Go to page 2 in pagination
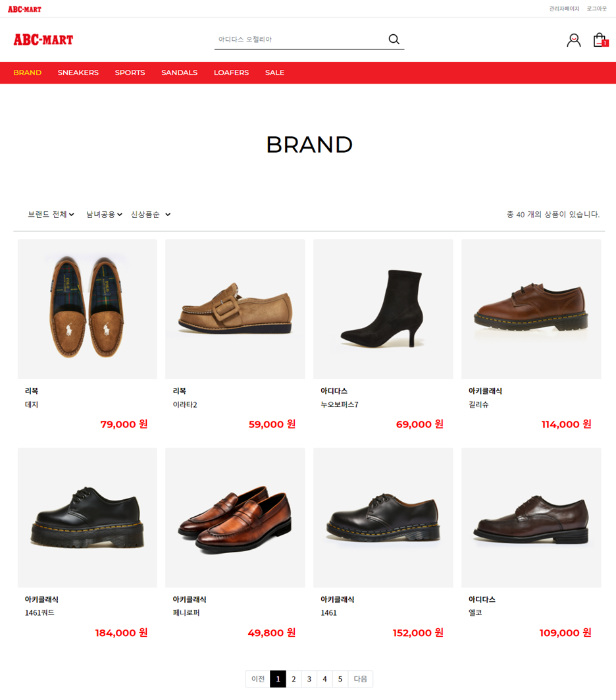 [294, 679]
